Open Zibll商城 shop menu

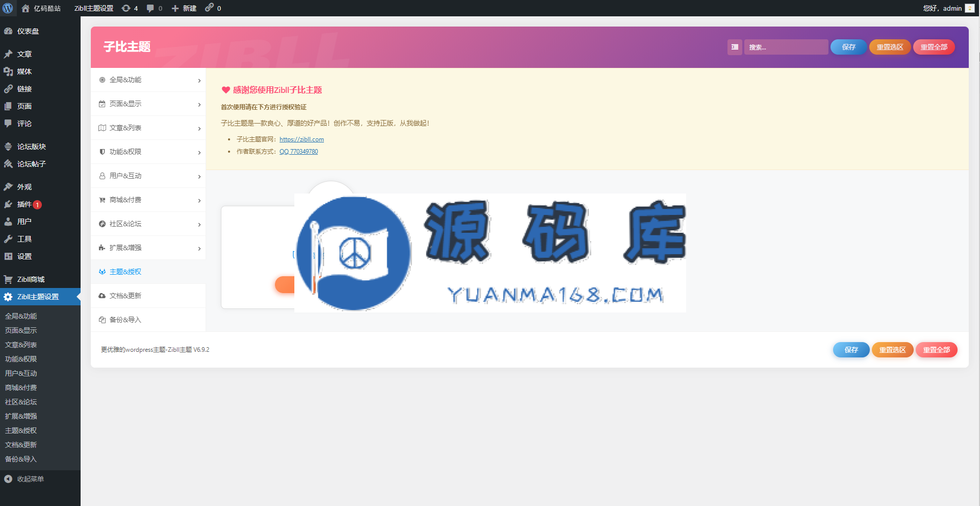pyautogui.click(x=40, y=279)
